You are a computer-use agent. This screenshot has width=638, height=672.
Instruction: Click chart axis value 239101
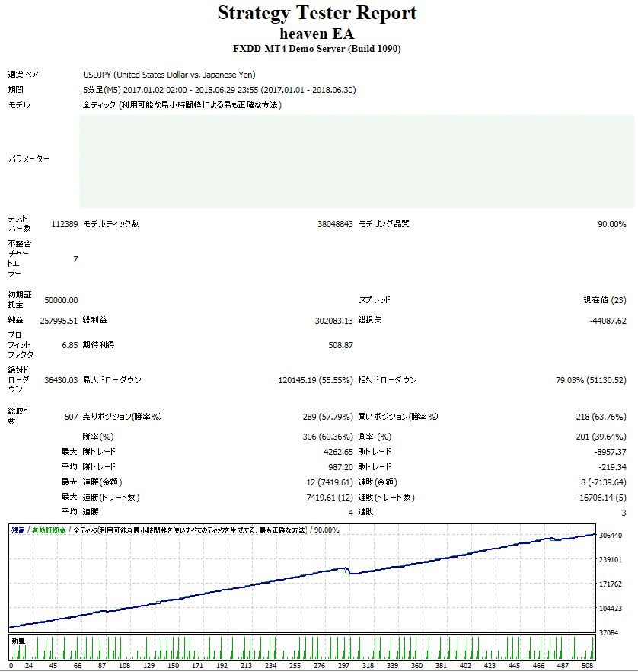click(611, 560)
